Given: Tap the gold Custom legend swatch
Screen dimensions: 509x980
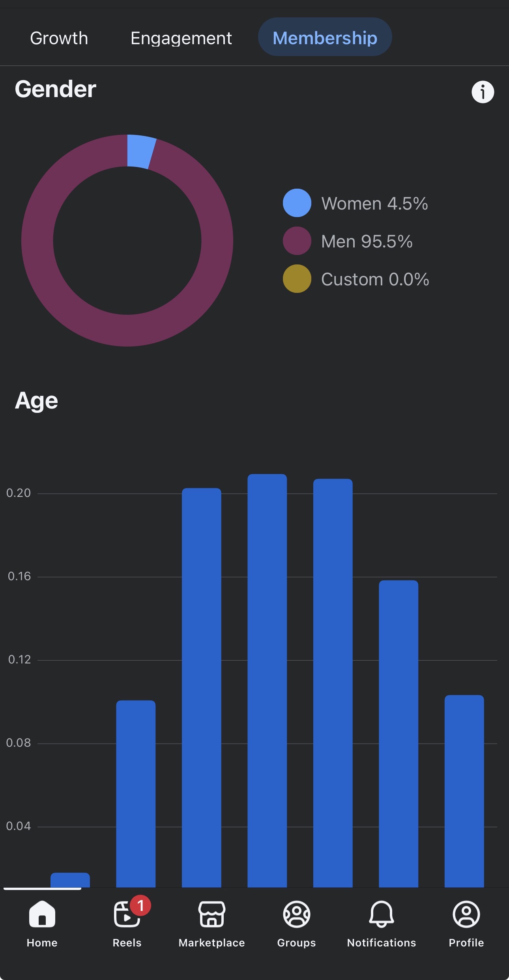Looking at the screenshot, I should [297, 279].
